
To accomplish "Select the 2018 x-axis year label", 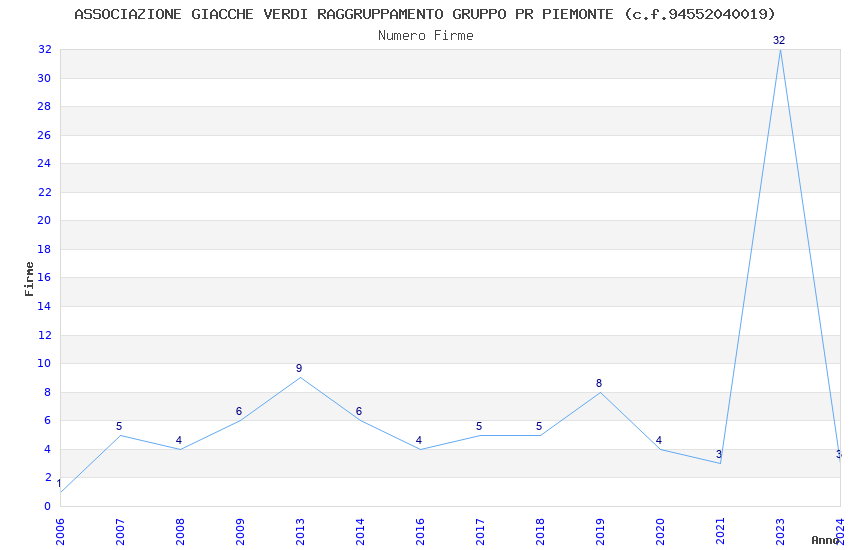I will tap(540, 532).
